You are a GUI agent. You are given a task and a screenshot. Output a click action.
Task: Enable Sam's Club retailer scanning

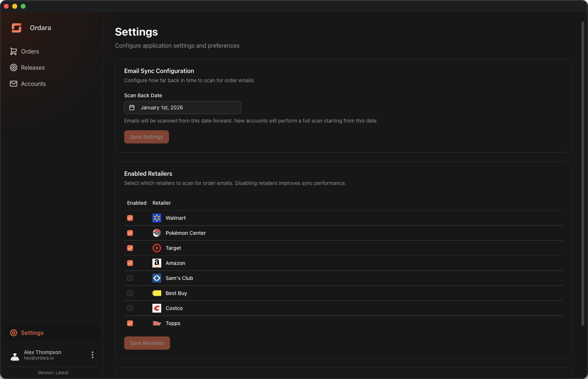click(x=130, y=278)
